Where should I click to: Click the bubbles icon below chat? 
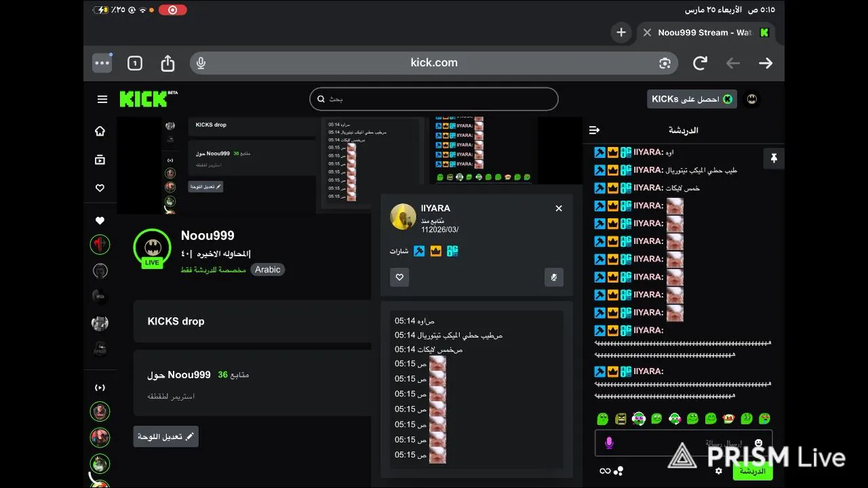pos(619,471)
